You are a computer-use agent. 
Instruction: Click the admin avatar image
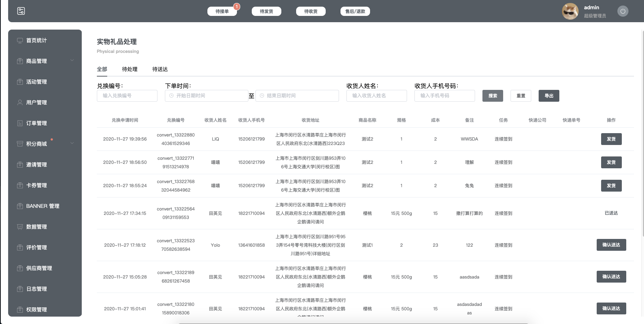tap(570, 11)
